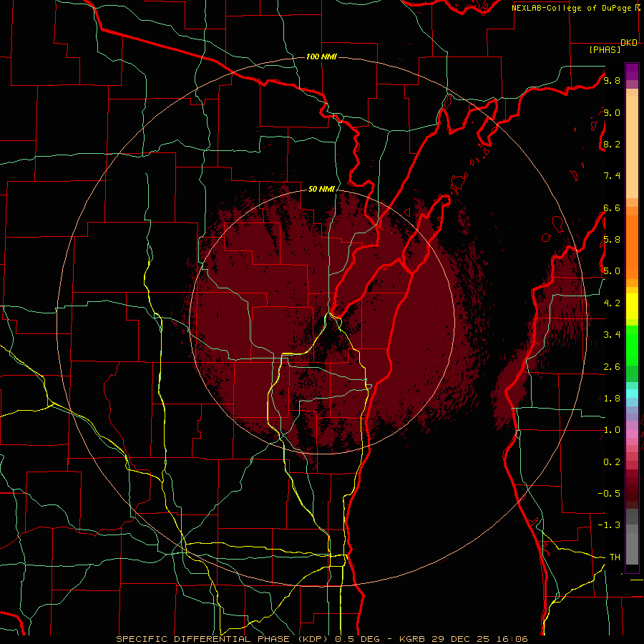This screenshot has width=644, height=644.
Task: Pick the yellow color bar segment
Action: click(632, 306)
